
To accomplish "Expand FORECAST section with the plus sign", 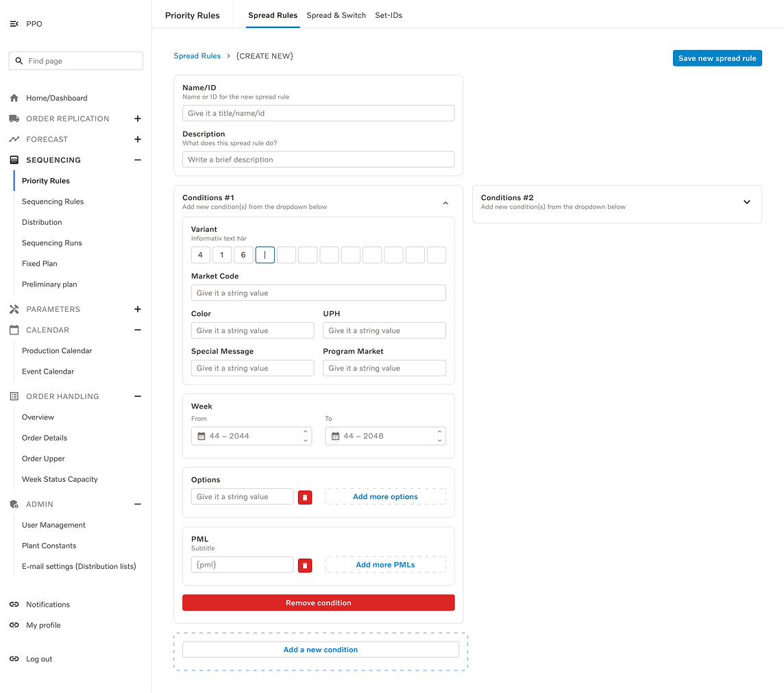I will pyautogui.click(x=138, y=140).
